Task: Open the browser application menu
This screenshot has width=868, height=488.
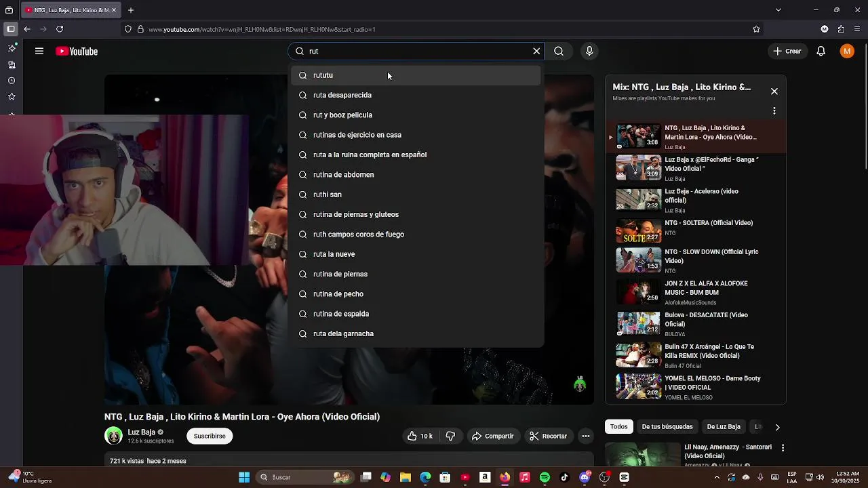Action: 858,29
